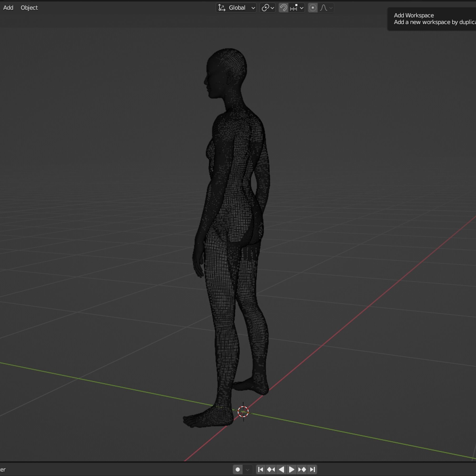The width and height of the screenshot is (476, 476).
Task: Jump to the previous keyframe
Action: (271, 470)
